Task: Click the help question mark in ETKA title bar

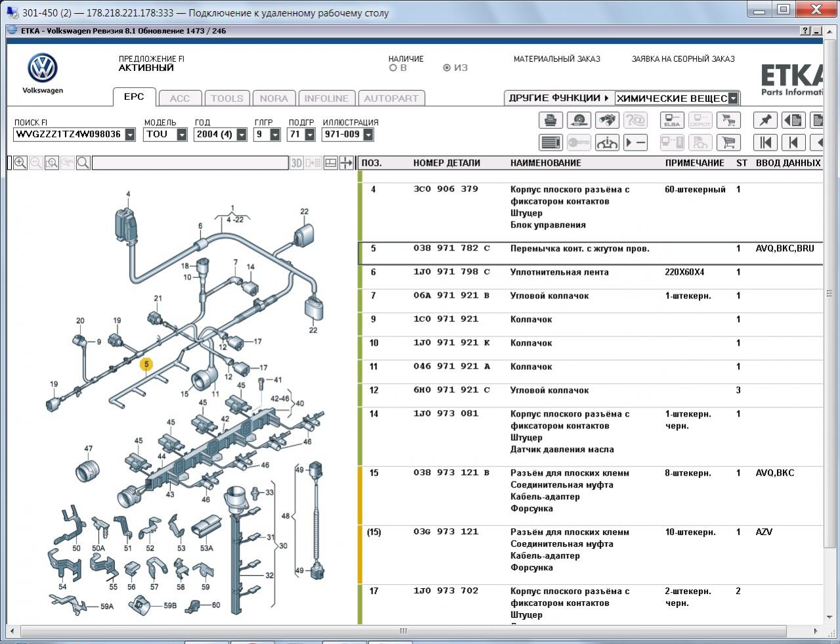Action: 805,31
